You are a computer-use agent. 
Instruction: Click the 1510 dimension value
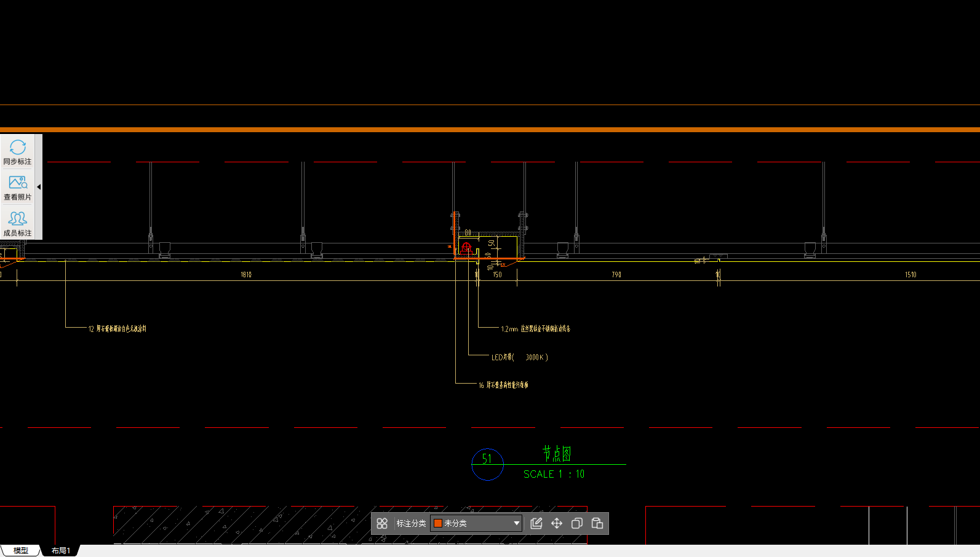[910, 275]
